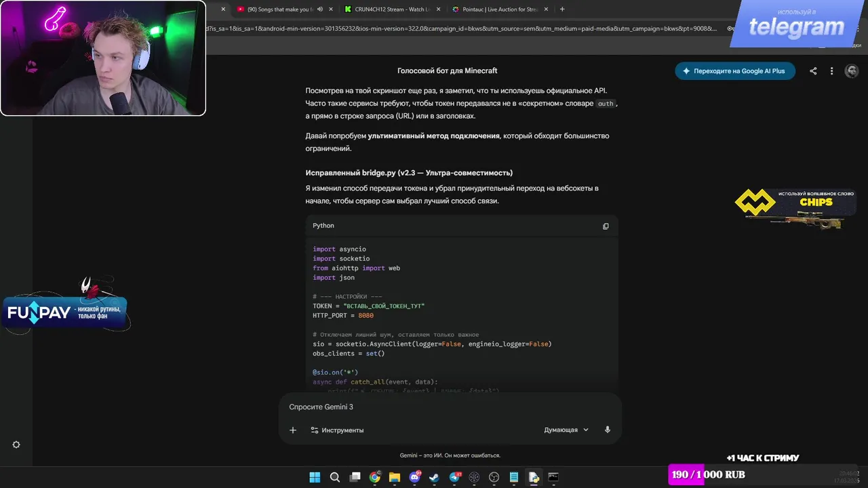868x488 pixels.
Task: Click the telegram banner overlay
Action: tap(798, 24)
